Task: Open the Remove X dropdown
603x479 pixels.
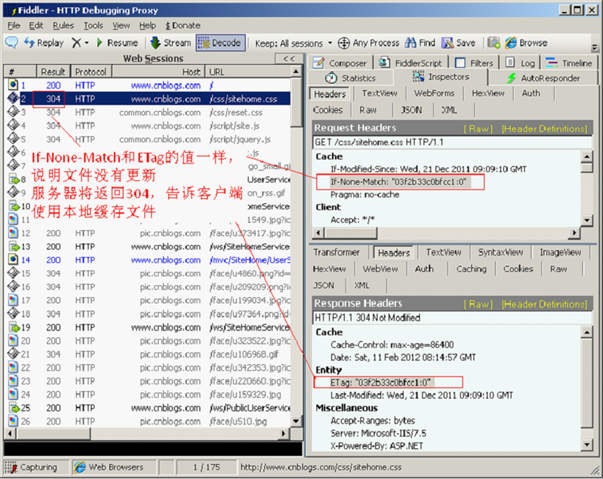Action: (x=80, y=43)
